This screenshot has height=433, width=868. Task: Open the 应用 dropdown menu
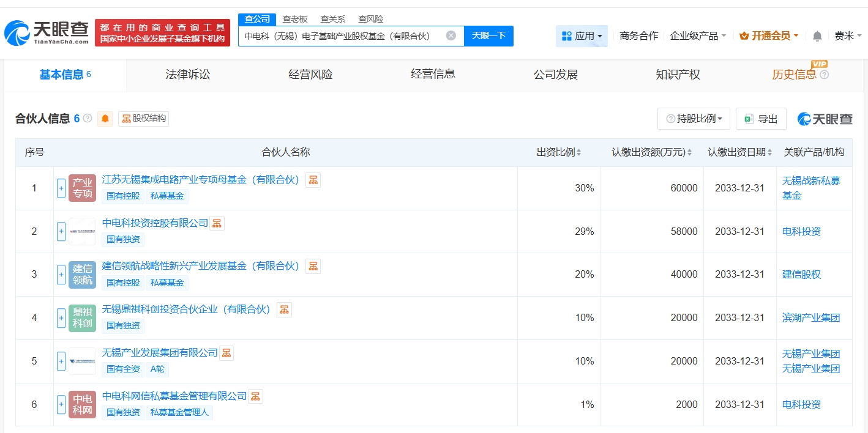(x=582, y=36)
